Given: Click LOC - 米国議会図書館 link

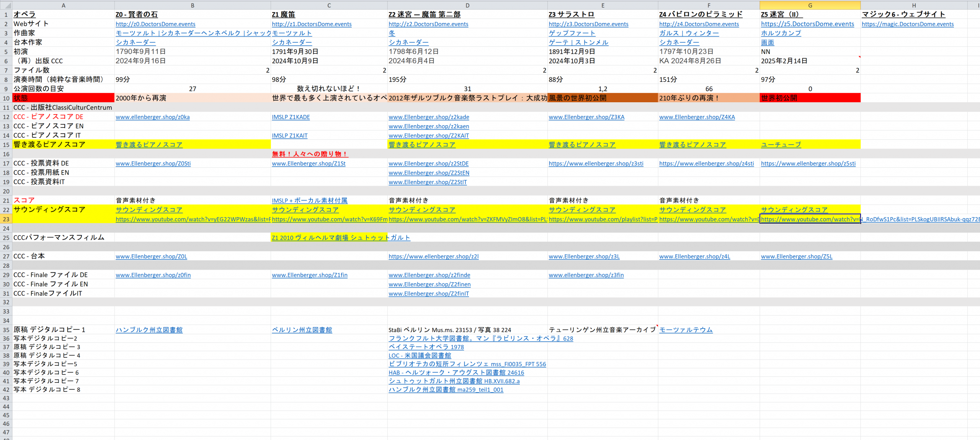Looking at the screenshot, I should (x=420, y=355).
